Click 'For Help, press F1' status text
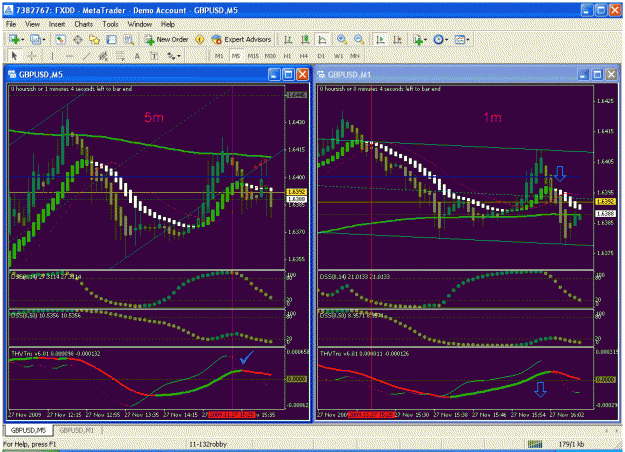 click(30, 444)
